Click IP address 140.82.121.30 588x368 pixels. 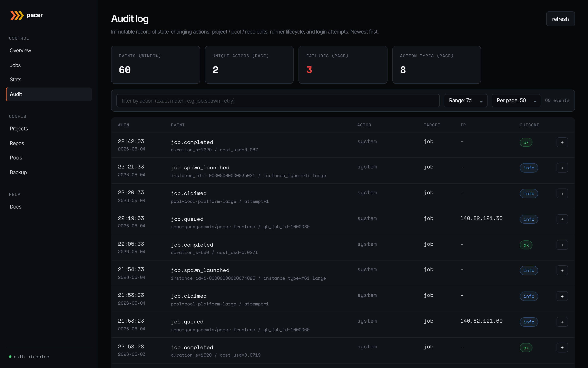coord(481,218)
